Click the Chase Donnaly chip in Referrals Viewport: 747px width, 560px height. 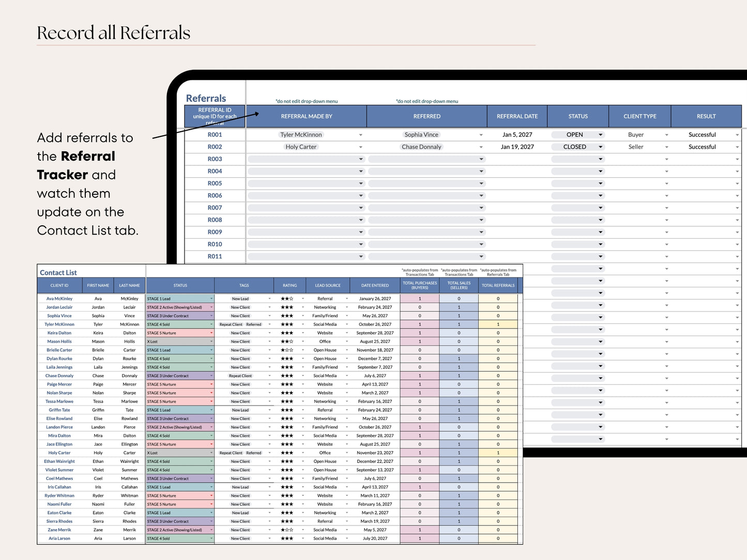(x=421, y=147)
